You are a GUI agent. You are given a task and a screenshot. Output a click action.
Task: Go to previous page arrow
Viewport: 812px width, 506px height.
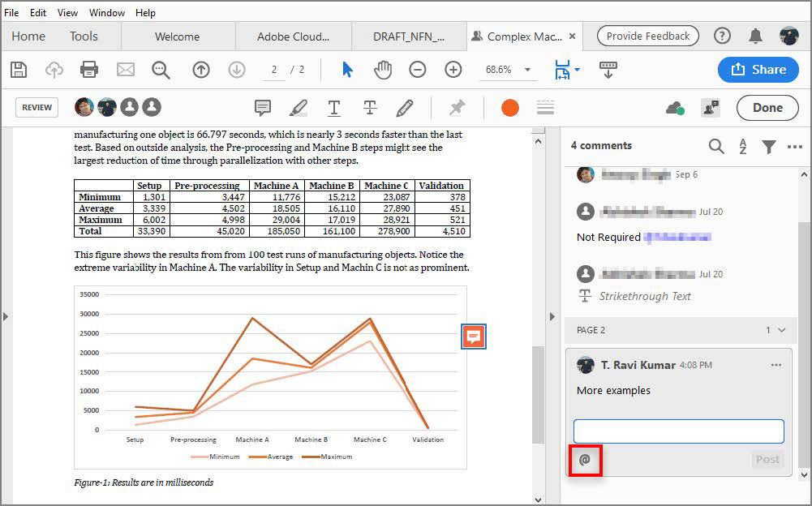(x=201, y=70)
